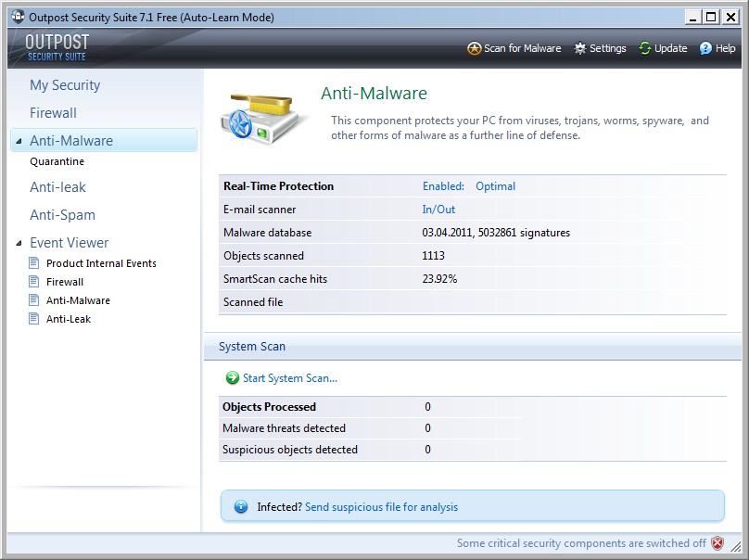Click the green Update arrows icon
The height and width of the screenshot is (560, 749).
645,48
